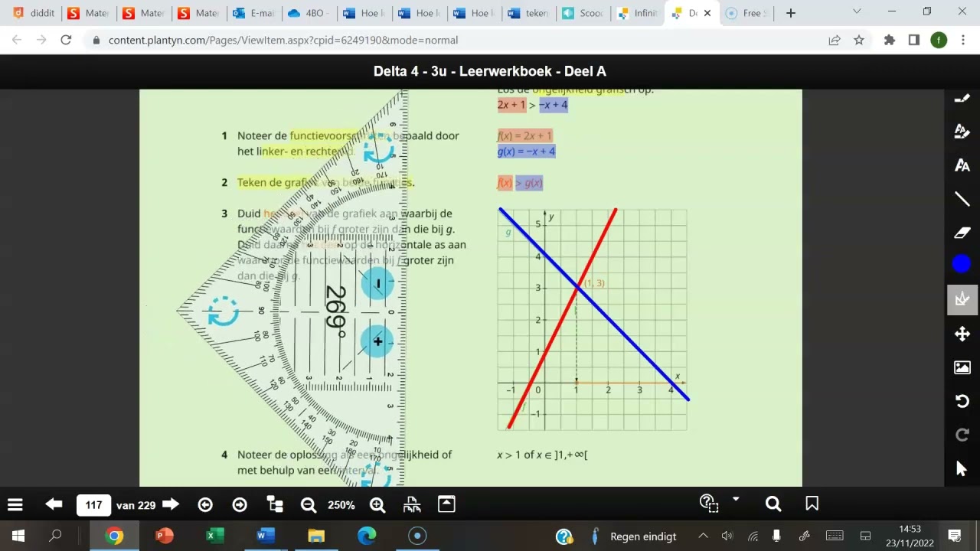
Task: Expand the dropdown arrow beside solutions tool
Action: pos(736,499)
